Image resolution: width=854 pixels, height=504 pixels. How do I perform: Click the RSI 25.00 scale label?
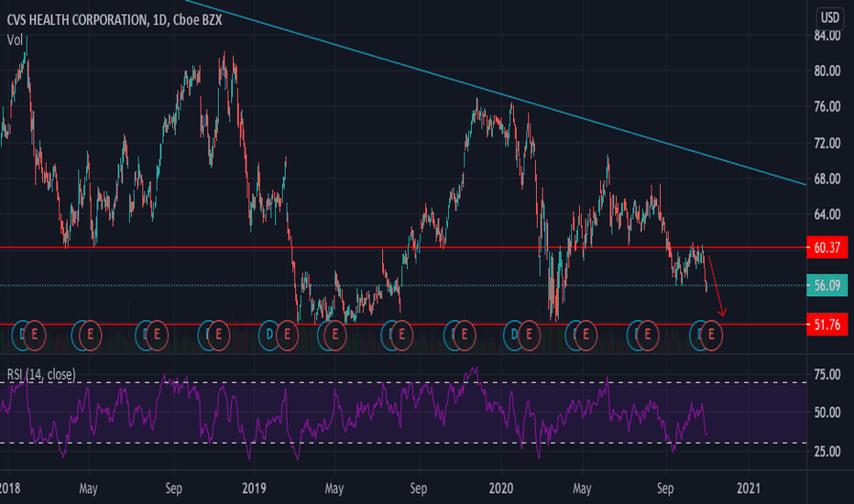[827, 452]
